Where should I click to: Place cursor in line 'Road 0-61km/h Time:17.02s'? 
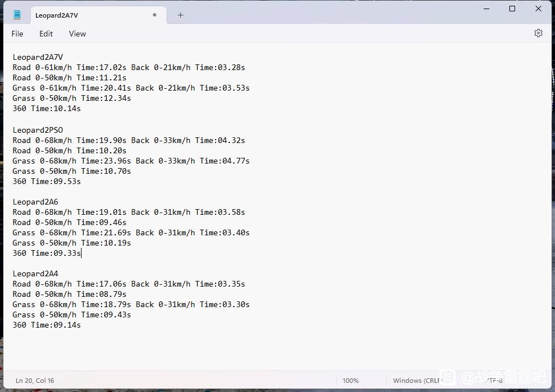pyautogui.click(x=70, y=67)
